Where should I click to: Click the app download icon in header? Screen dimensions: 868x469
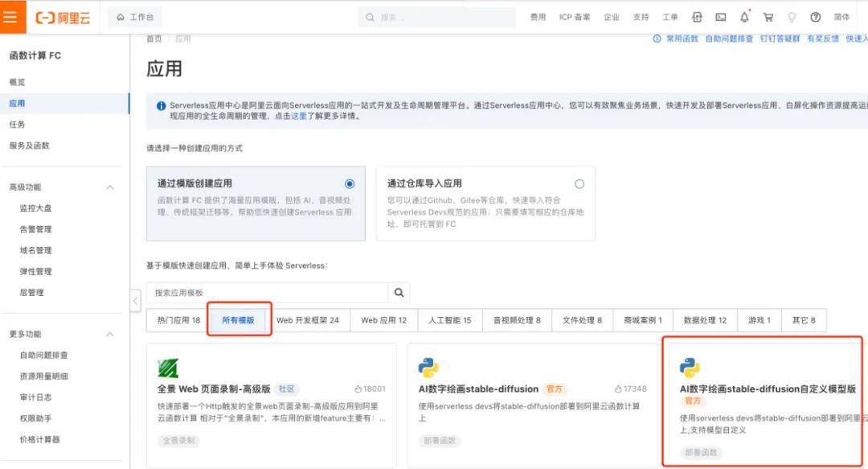(x=697, y=17)
